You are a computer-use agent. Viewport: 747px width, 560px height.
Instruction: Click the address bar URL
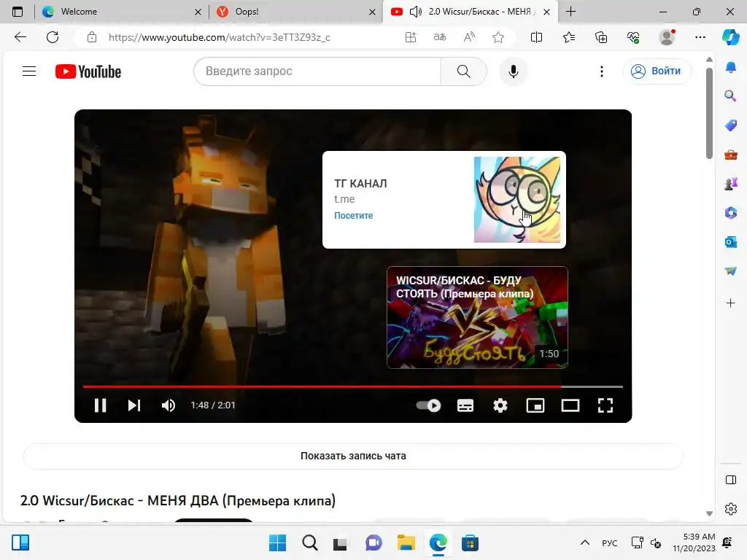point(219,37)
